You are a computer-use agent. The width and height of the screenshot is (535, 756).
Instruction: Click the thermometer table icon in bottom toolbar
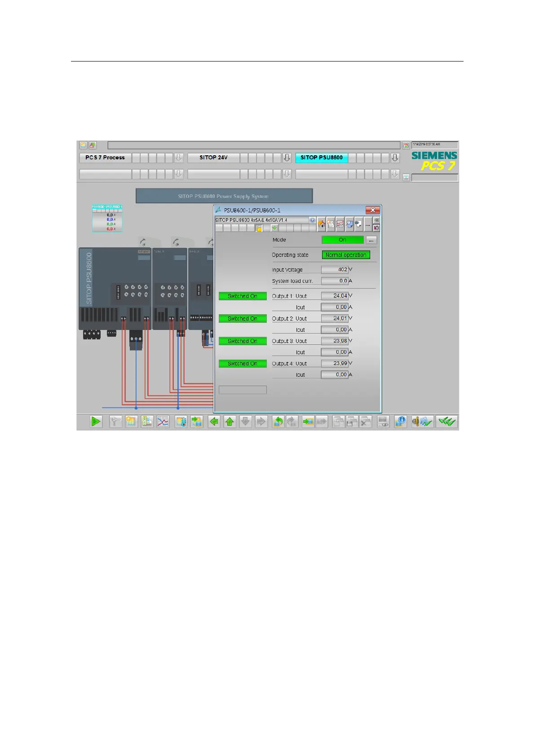pos(181,422)
